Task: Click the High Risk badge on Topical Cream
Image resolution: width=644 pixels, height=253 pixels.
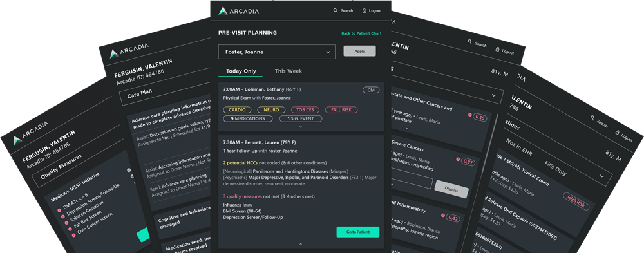Action: pyautogui.click(x=576, y=201)
